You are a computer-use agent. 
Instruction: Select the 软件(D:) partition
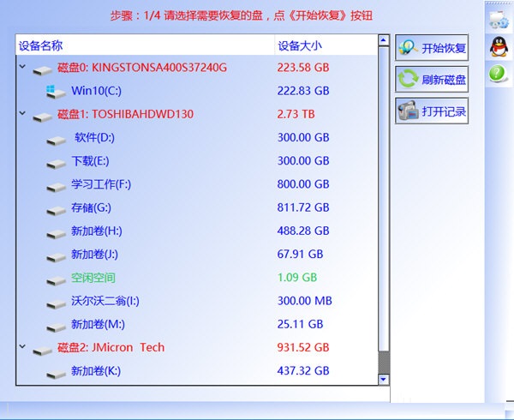95,137
